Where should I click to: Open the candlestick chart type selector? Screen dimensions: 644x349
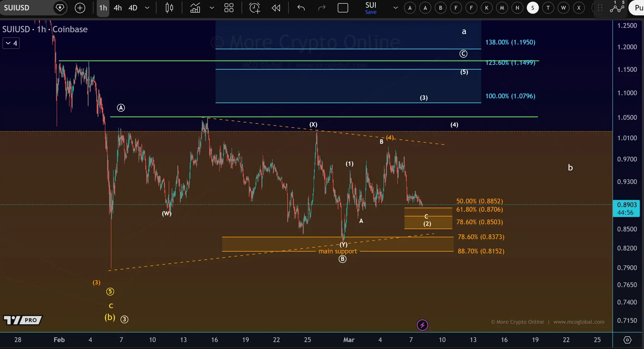(169, 8)
